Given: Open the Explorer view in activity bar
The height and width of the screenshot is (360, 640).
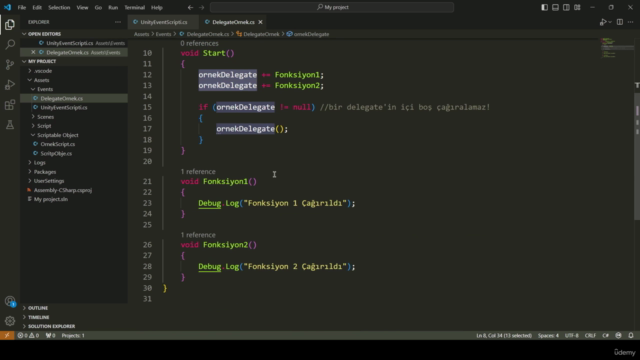Looking at the screenshot, I should point(10,24).
